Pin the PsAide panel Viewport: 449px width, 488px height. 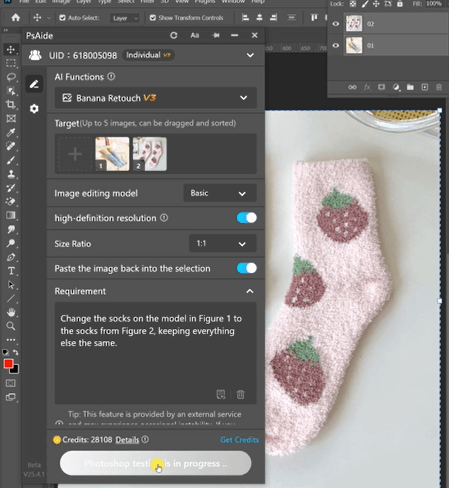(216, 35)
